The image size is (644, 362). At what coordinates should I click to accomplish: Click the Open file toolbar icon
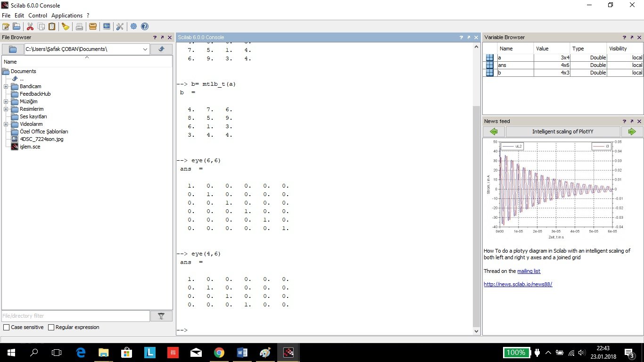17,26
